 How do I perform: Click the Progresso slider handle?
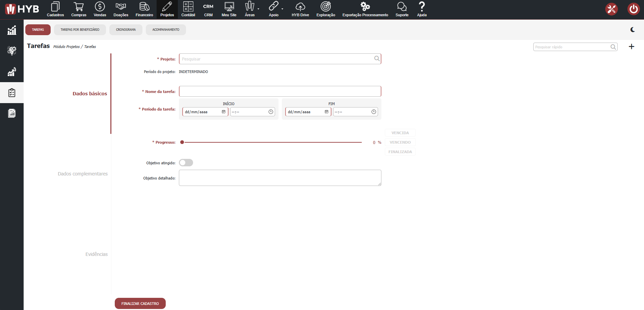pos(182,142)
